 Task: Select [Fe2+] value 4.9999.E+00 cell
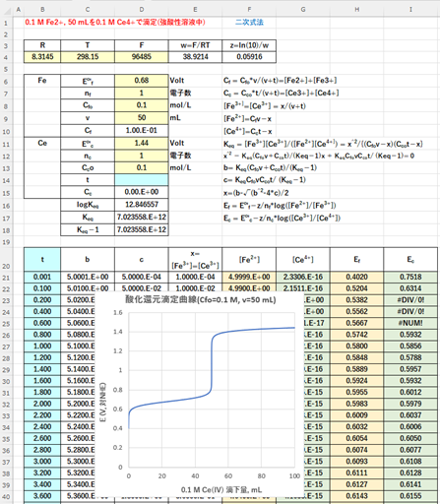point(249,277)
